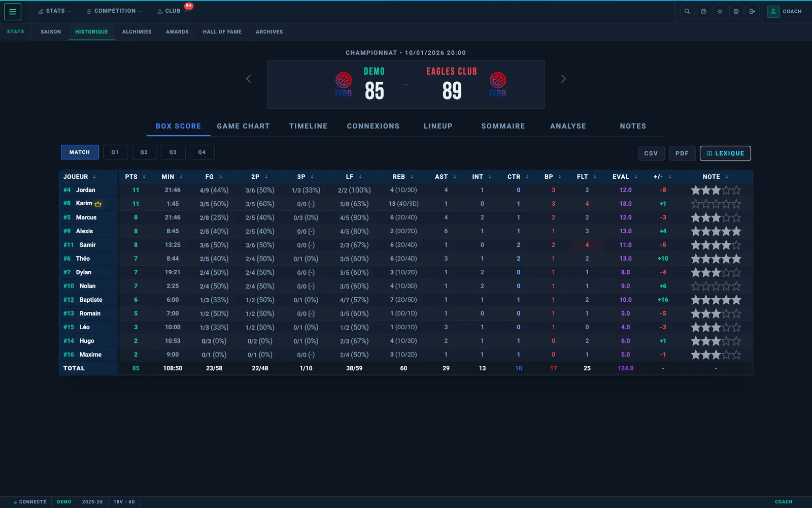Select the Q2 period filter
The width and height of the screenshot is (812, 508).
click(144, 152)
